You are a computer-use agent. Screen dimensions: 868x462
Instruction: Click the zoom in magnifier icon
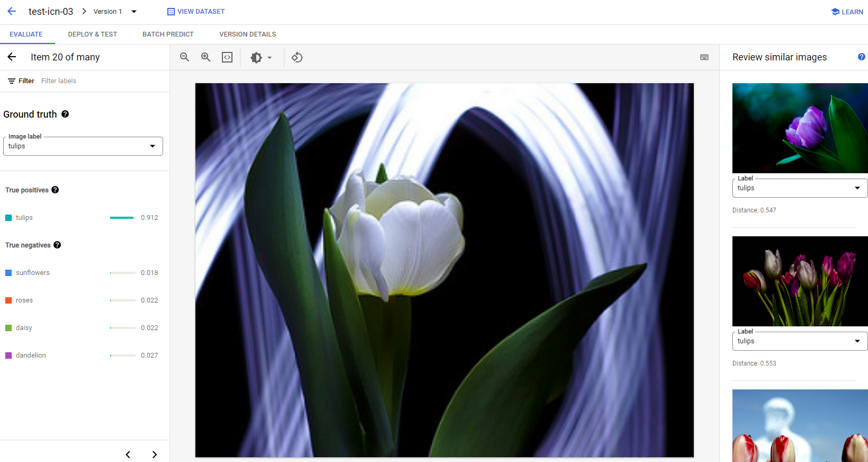[x=205, y=57]
